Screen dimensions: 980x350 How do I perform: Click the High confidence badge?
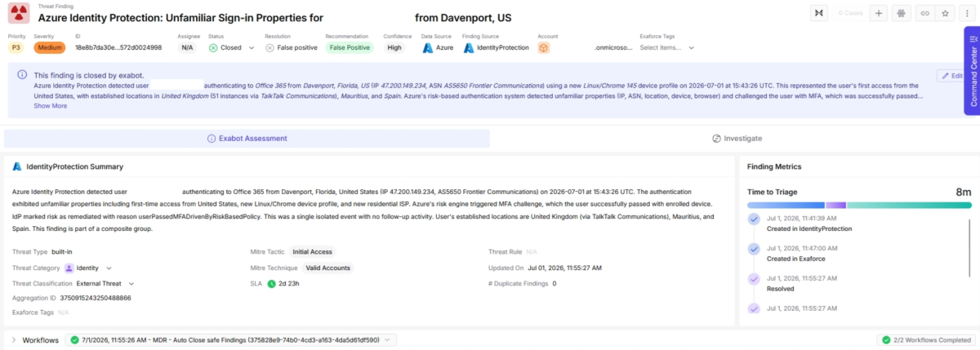coord(394,48)
